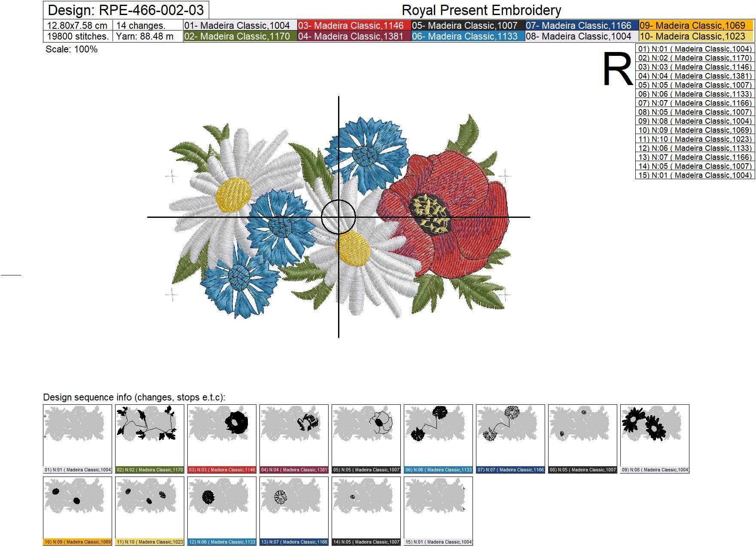756x550 pixels.
Task: Click the 01- Madeira Classic,1004 color swatch
Action: (240, 25)
